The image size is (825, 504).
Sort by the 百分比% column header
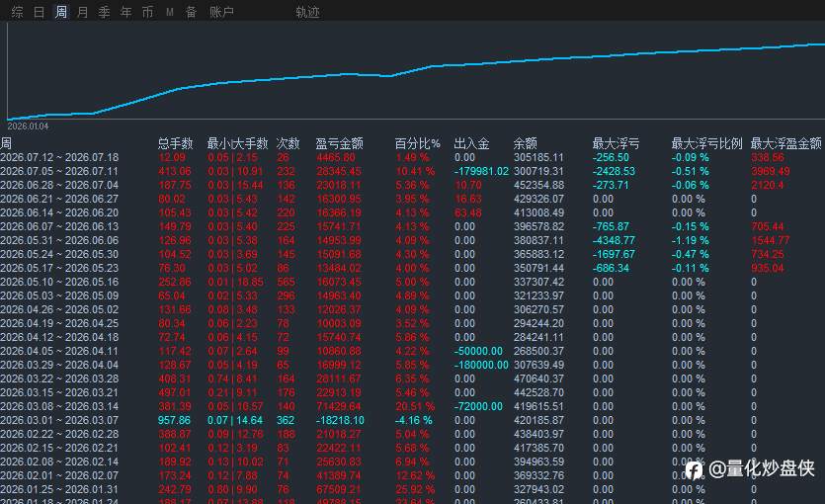pos(417,143)
